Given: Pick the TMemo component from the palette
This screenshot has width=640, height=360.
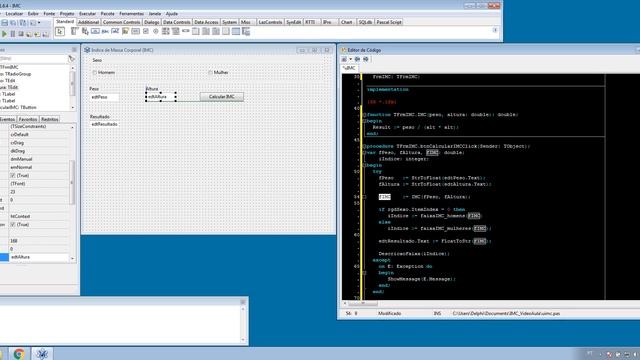Looking at the screenshot, I should click(125, 31).
